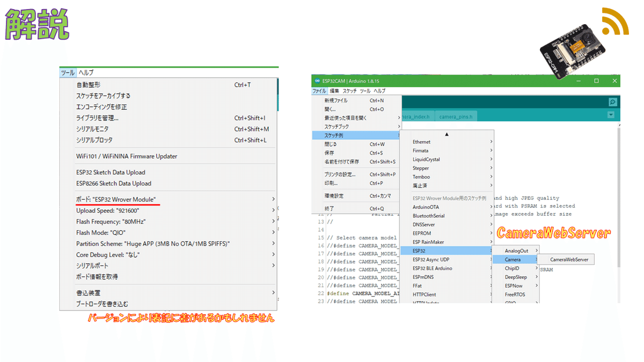Expand ESP32 Async UDP examples
The height and width of the screenshot is (362, 644).
click(x=447, y=260)
